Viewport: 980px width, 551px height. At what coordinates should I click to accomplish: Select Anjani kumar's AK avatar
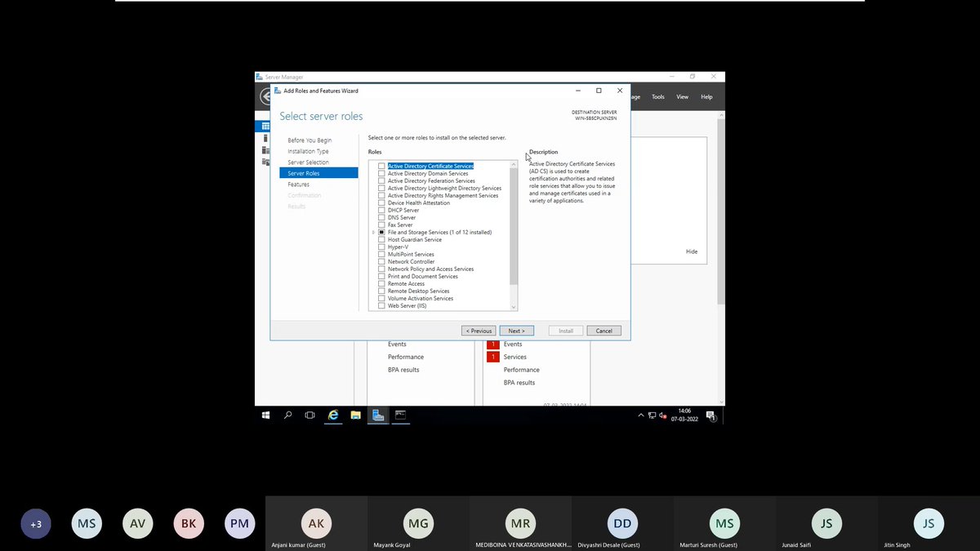[316, 523]
